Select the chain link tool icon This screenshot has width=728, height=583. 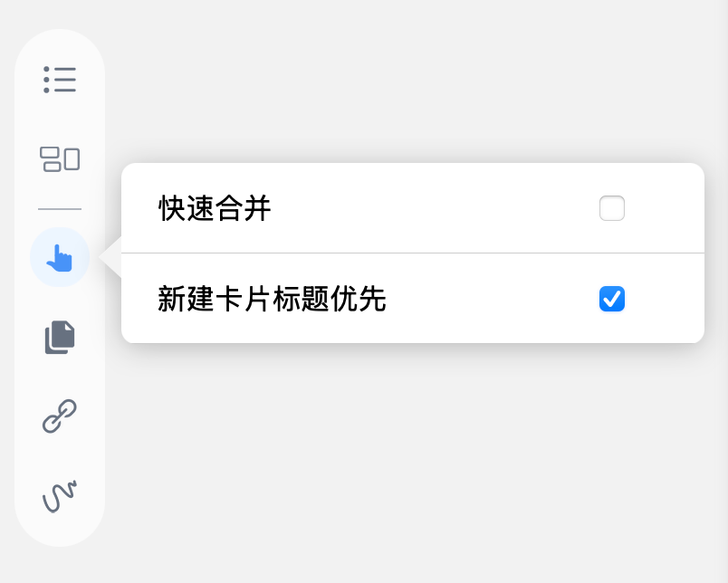(60, 416)
